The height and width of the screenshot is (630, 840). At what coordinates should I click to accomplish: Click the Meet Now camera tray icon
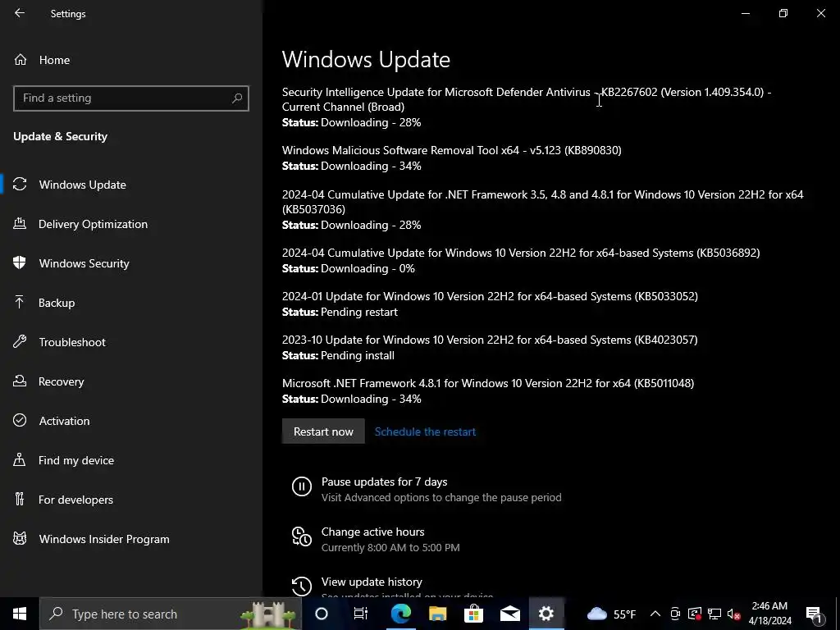pos(675,614)
